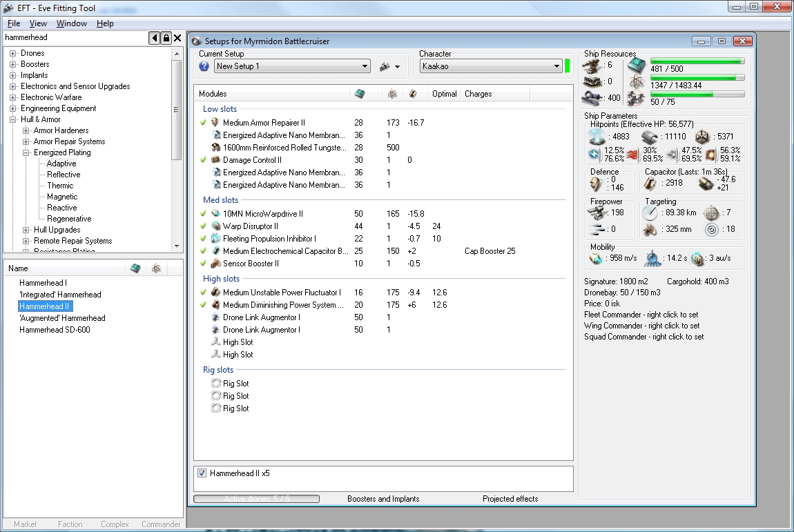Expand the Drones tree node
Viewport: 794px width, 532px height.
coord(12,53)
